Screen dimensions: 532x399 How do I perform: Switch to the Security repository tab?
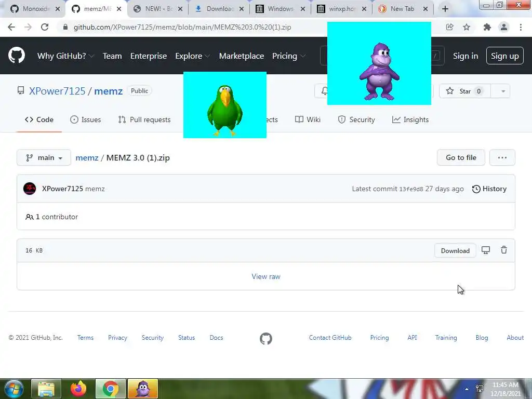(356, 119)
